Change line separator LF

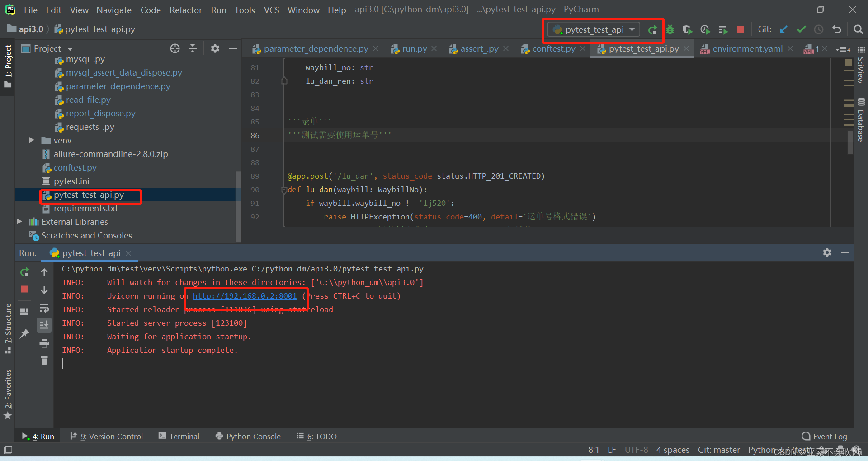point(612,450)
